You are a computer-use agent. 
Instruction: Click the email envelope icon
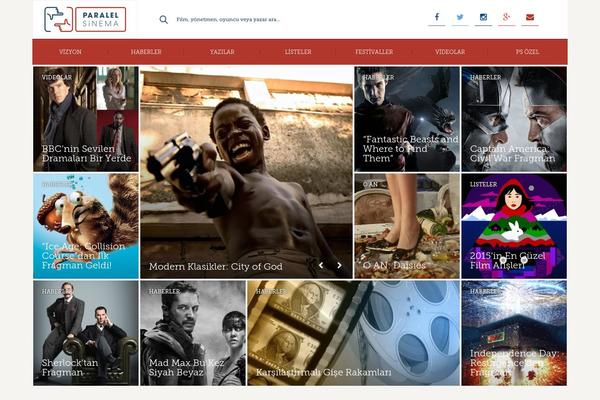point(530,18)
